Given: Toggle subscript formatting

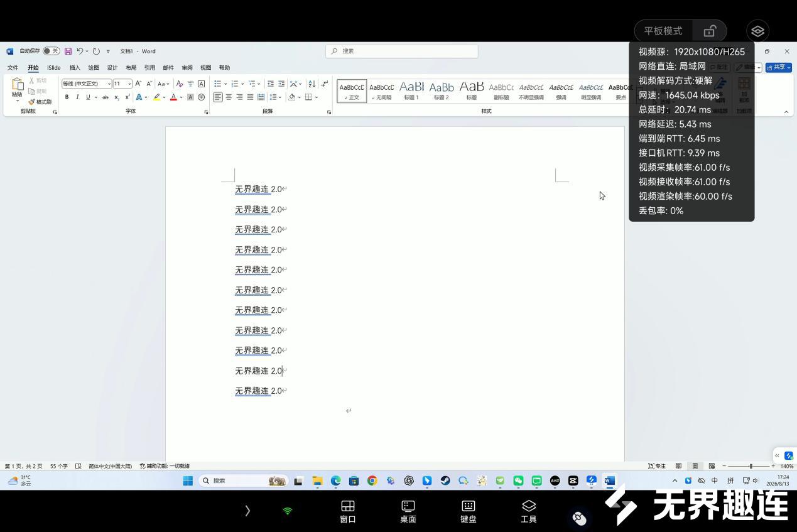Looking at the screenshot, I should point(117,97).
